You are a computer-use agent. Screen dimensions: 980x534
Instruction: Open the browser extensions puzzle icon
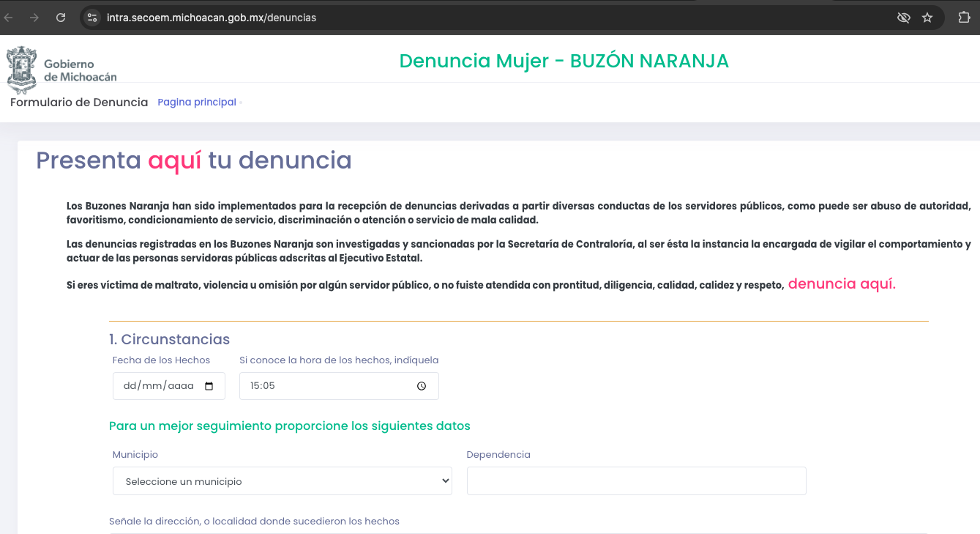pyautogui.click(x=964, y=18)
